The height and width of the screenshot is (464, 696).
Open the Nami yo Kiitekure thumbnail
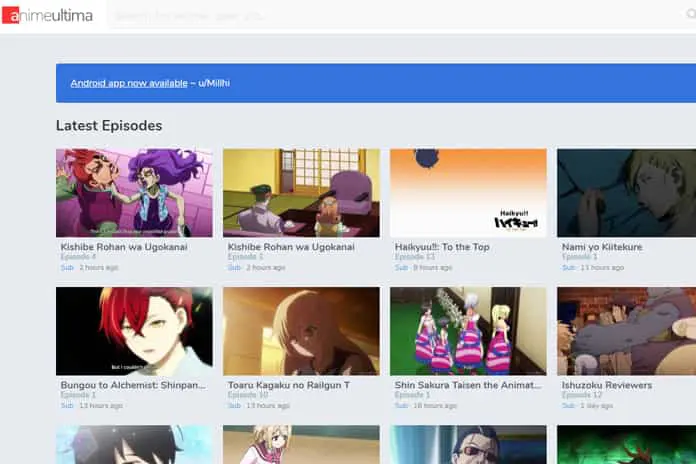pos(626,193)
